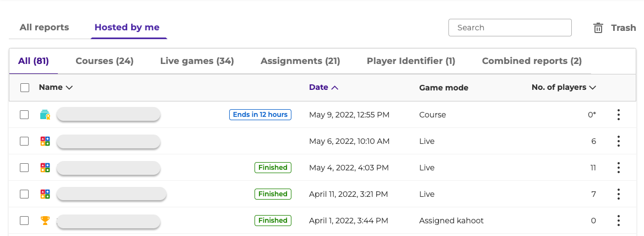The height and width of the screenshot is (236, 644).
Task: Open the Live games (34) tab
Action: pos(197,61)
